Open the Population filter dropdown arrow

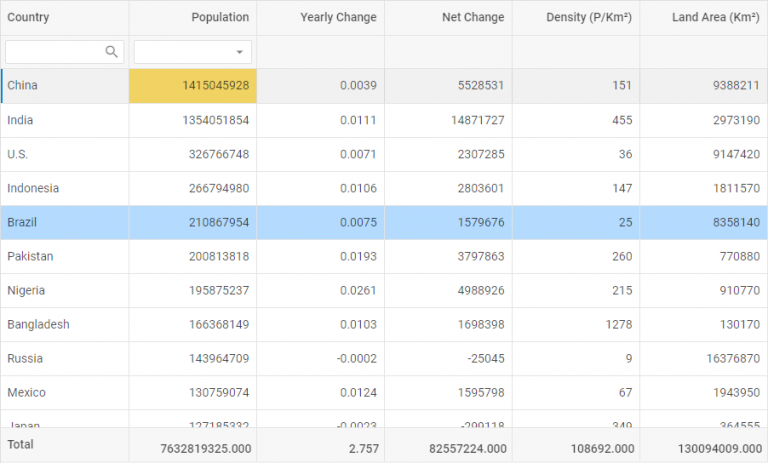pyautogui.click(x=239, y=52)
